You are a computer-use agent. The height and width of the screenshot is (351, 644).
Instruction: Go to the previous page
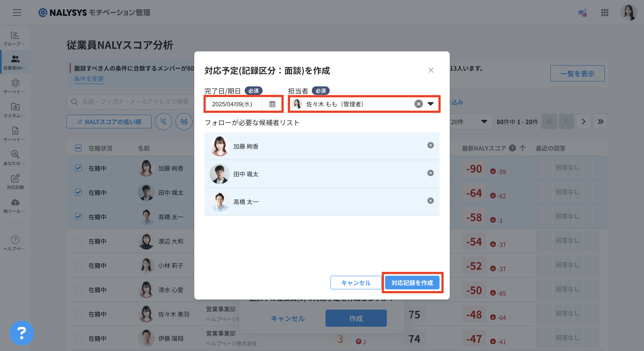(566, 122)
